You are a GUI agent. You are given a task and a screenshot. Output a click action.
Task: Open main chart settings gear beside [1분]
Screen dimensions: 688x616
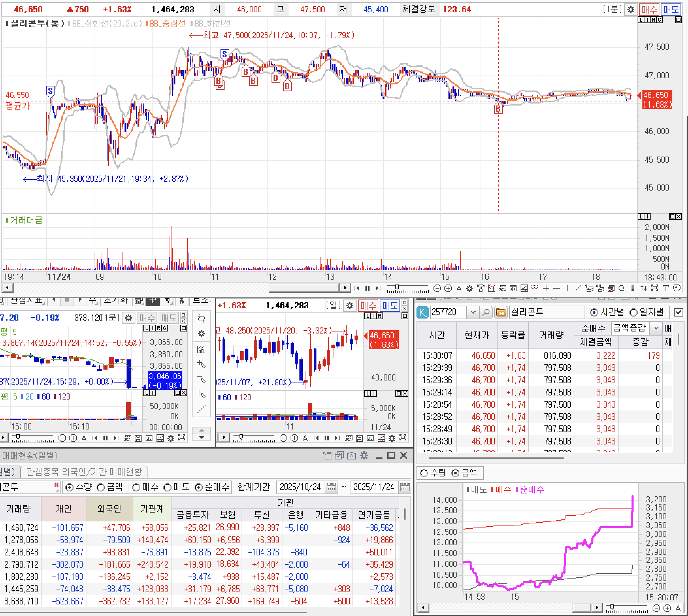coord(630,10)
